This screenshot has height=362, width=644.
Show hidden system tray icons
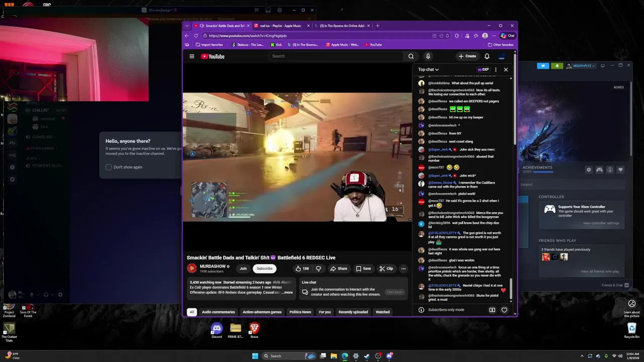(582, 356)
